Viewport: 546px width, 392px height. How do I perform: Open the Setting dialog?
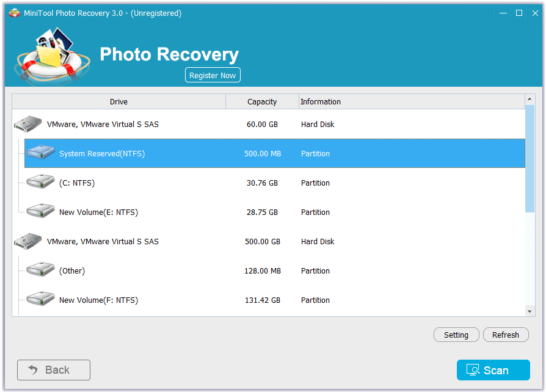(x=456, y=335)
